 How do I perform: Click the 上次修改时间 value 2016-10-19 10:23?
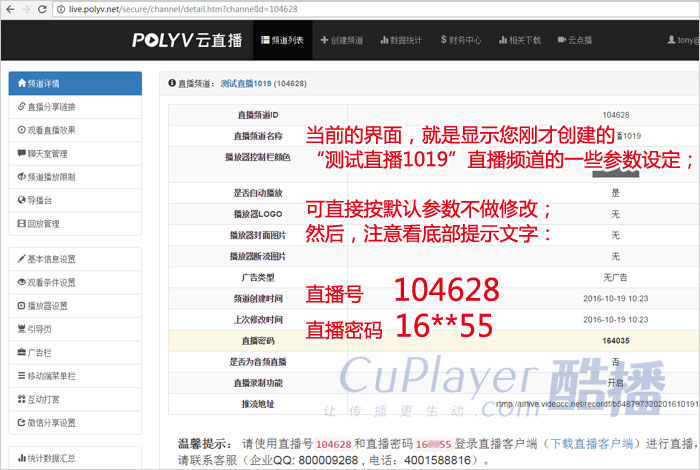(616, 320)
